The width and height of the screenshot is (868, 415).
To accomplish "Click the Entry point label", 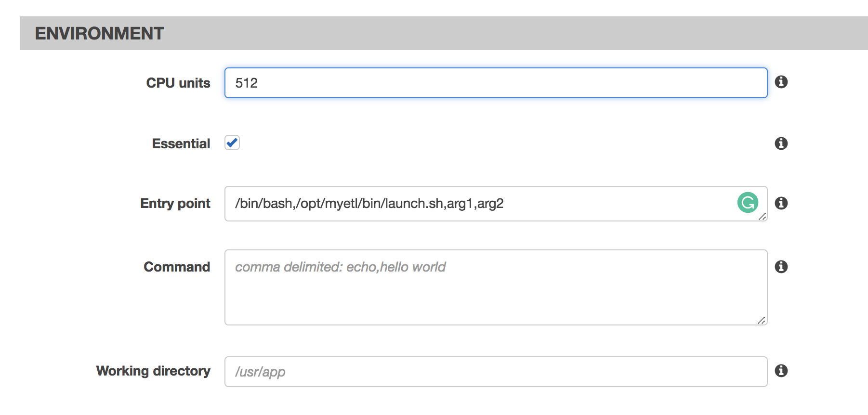I will pyautogui.click(x=175, y=204).
